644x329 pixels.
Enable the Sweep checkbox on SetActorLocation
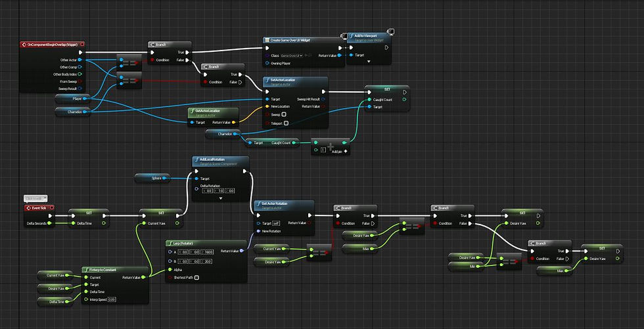(x=284, y=115)
